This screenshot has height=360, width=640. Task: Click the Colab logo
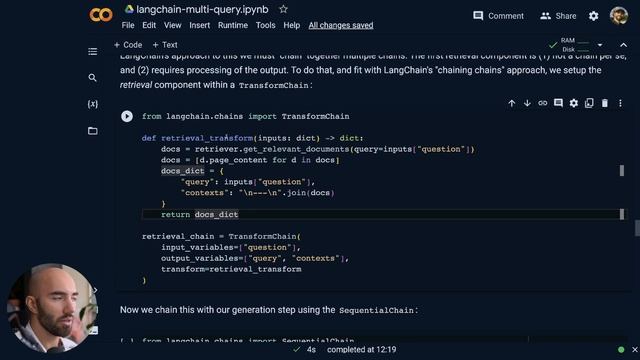[101, 15]
